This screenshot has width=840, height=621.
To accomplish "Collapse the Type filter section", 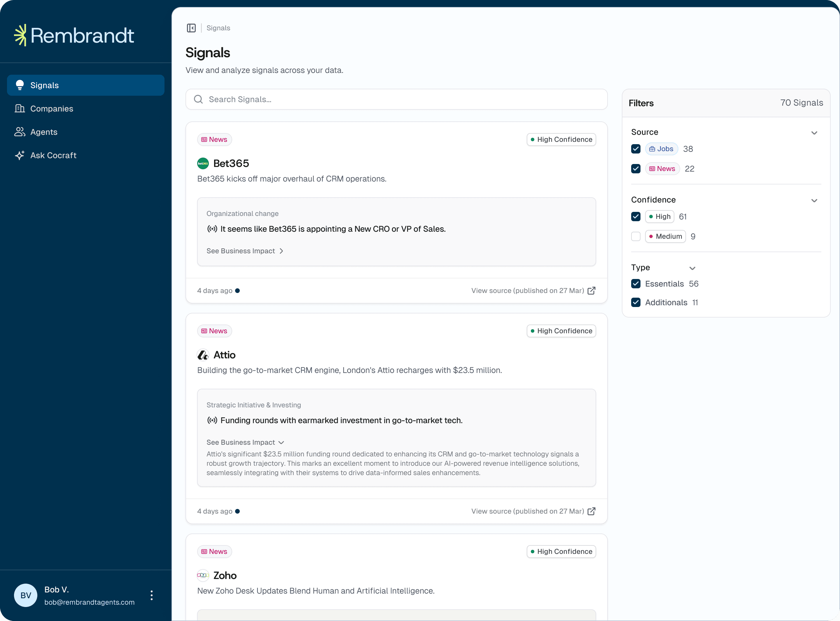I will pyautogui.click(x=692, y=268).
